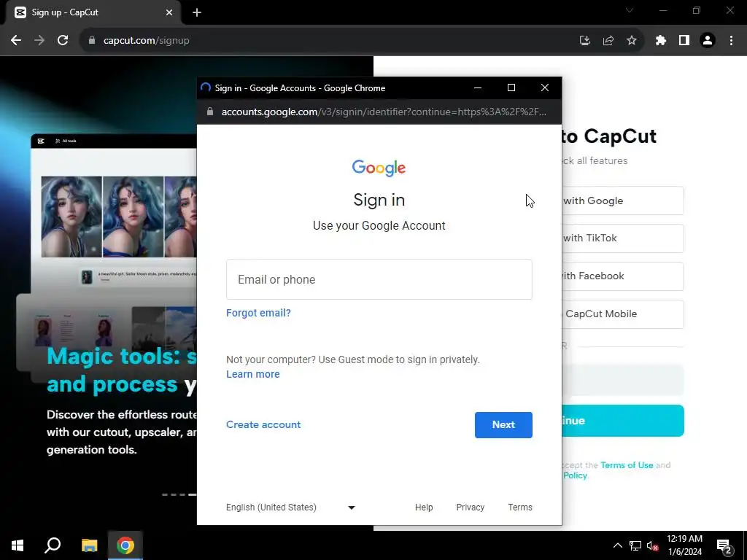This screenshot has width=747, height=560.
Task: Open the Policy link on CapCut page
Action: tap(575, 475)
